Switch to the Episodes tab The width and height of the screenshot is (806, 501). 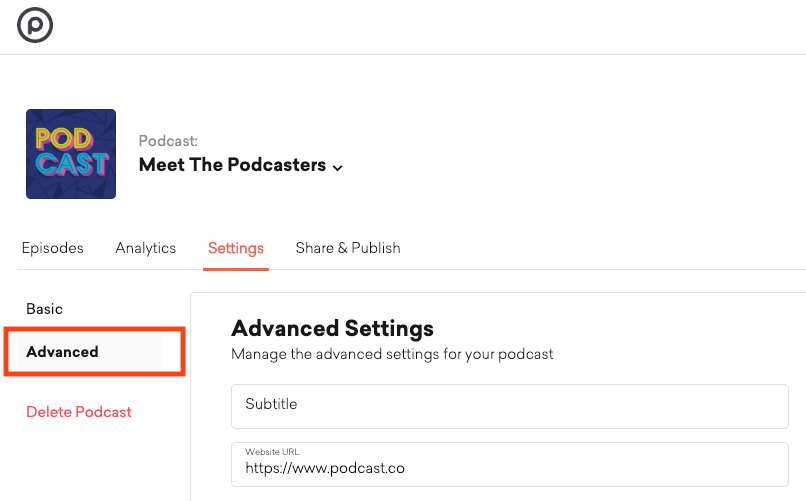point(52,248)
